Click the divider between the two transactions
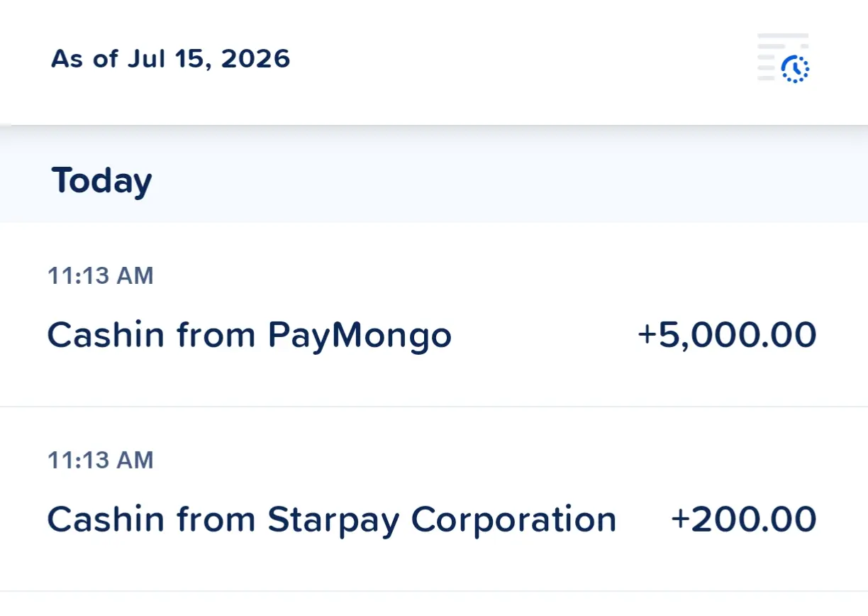Image resolution: width=868 pixels, height=616 pixels. point(434,407)
